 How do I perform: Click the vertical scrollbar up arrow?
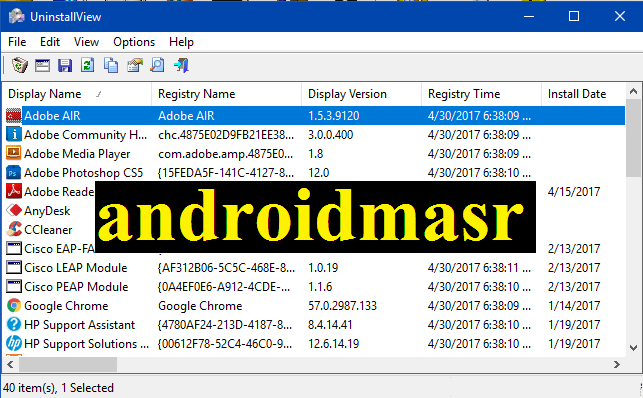(x=633, y=91)
